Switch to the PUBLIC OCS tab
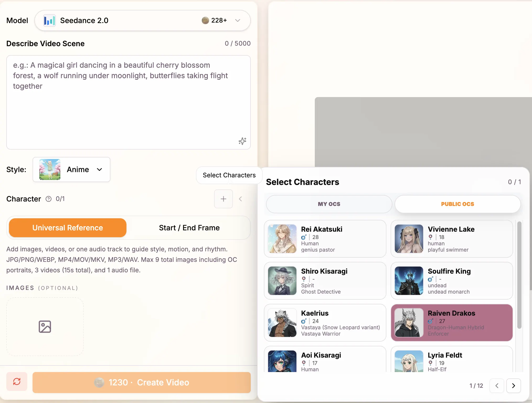The image size is (532, 403). coord(457,204)
